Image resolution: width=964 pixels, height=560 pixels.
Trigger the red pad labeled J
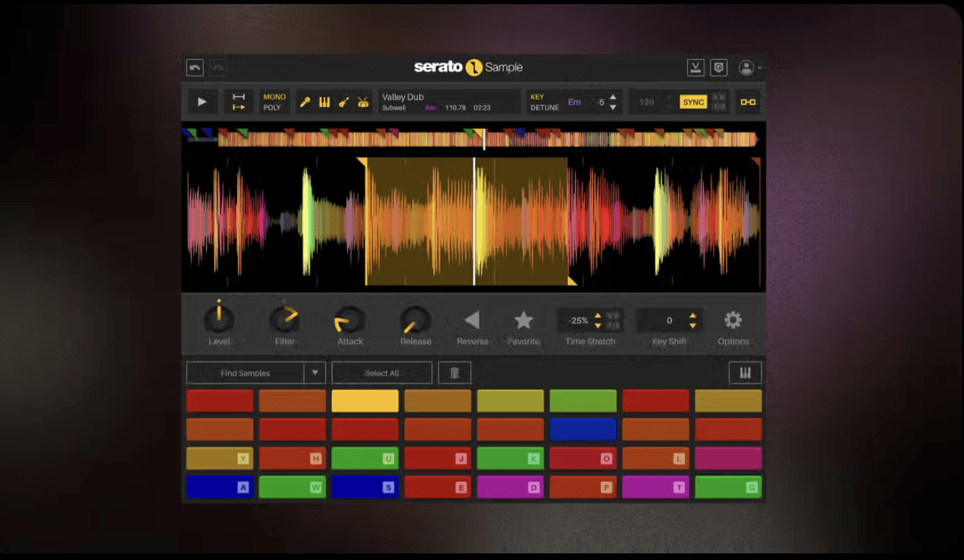437,459
